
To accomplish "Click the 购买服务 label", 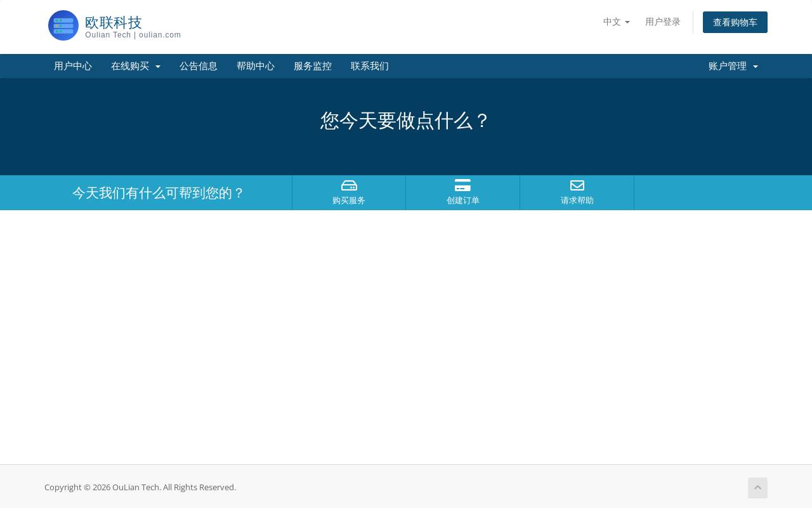I will coord(349,201).
